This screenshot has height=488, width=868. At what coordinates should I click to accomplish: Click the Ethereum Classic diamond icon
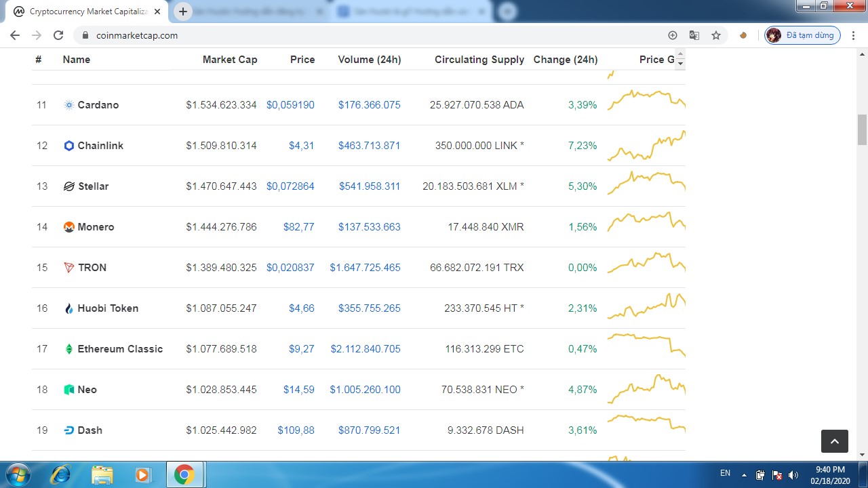click(x=68, y=349)
